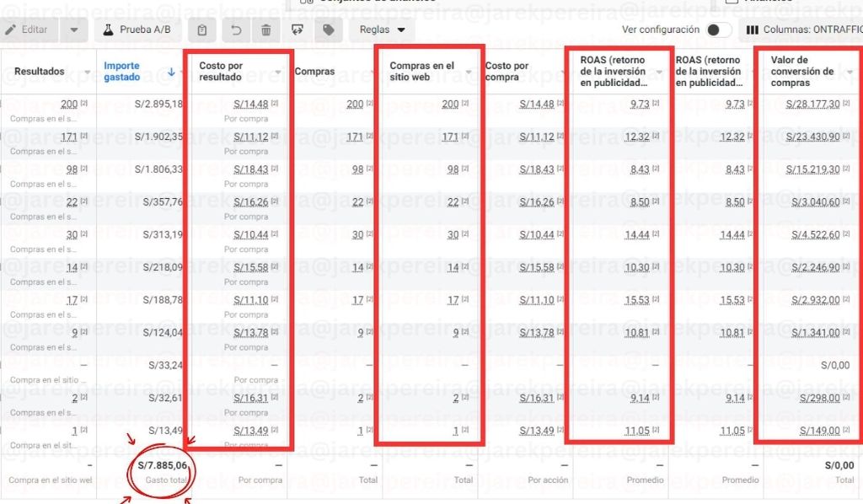863x504 pixels.
Task: Click the 200 results value link
Action: (69, 104)
